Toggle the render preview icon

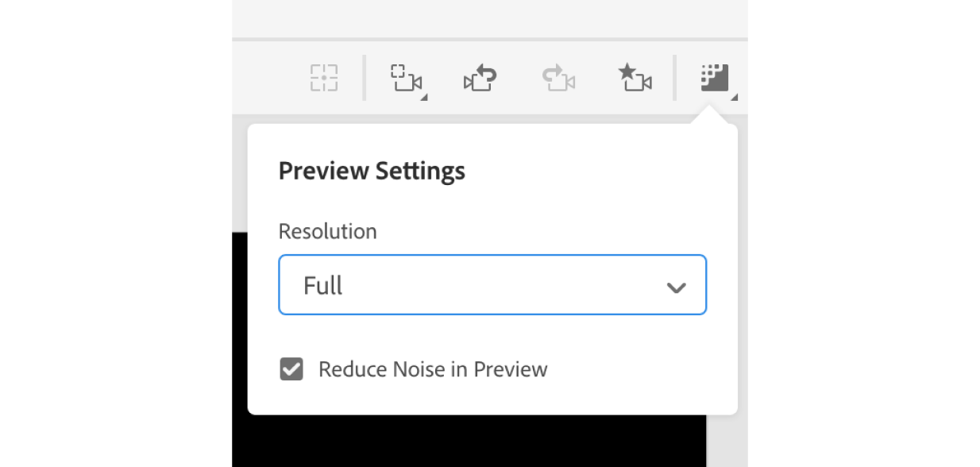(714, 78)
